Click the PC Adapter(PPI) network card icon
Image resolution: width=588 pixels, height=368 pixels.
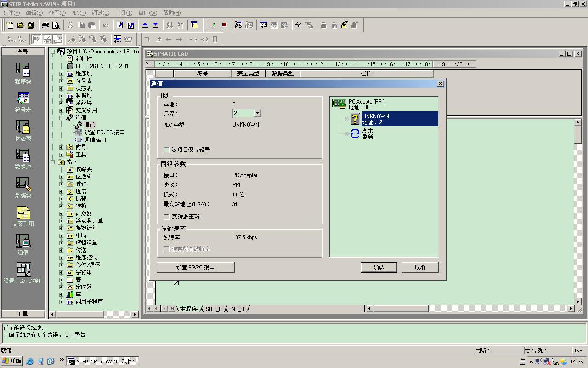[339, 104]
